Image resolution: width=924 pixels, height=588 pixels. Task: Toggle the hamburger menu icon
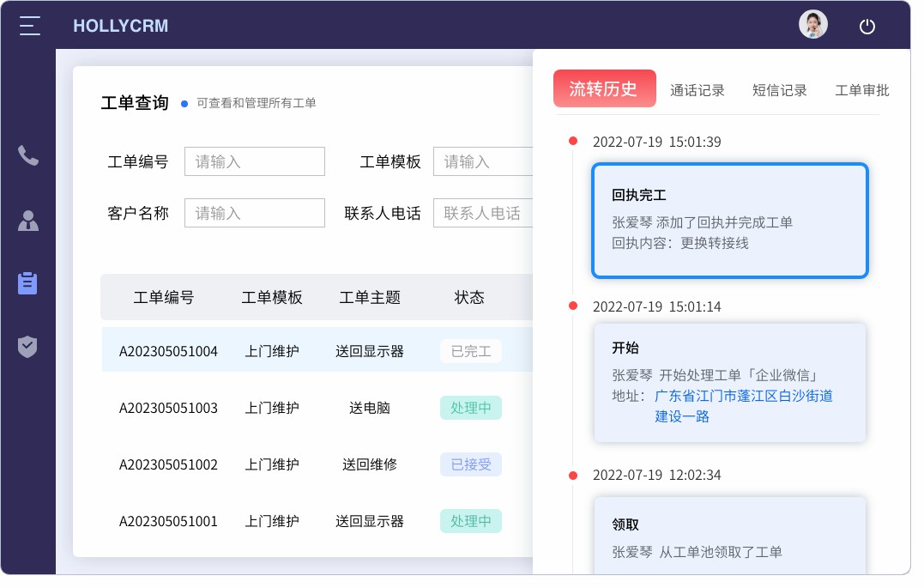coord(30,26)
